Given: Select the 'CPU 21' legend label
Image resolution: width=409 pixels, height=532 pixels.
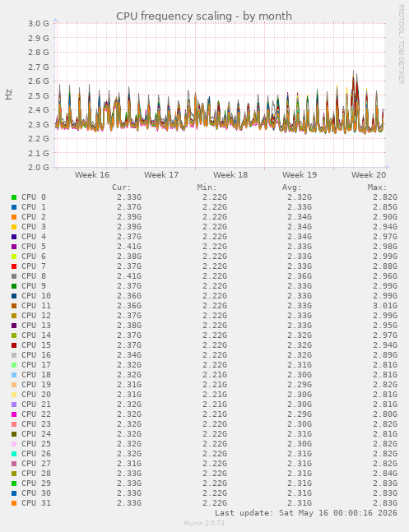Looking at the screenshot, I should [36, 405].
